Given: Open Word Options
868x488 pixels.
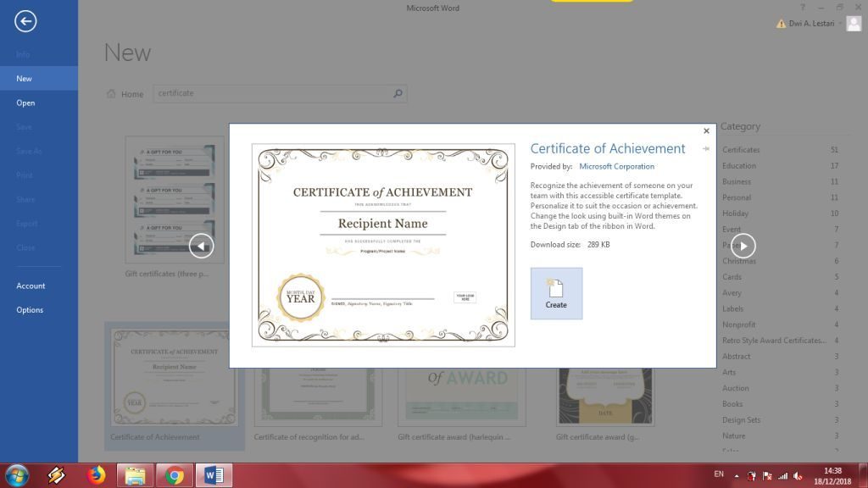Looking at the screenshot, I should tap(39, 310).
